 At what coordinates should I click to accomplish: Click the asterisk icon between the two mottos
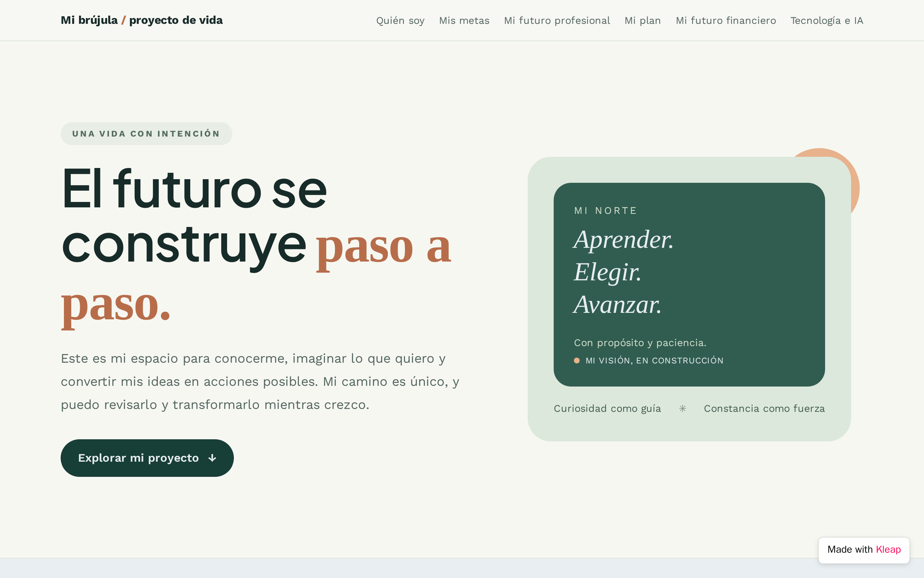tap(683, 409)
